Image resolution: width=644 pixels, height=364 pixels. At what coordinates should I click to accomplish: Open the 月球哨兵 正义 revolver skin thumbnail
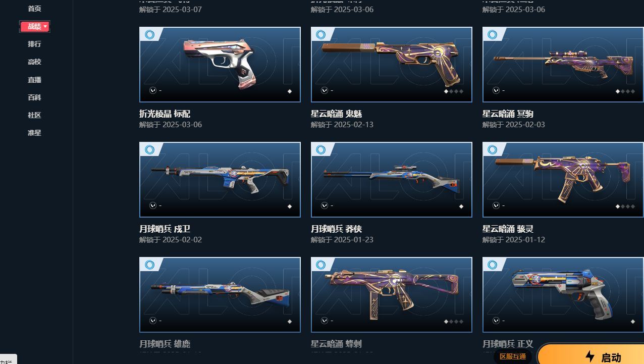(563, 295)
